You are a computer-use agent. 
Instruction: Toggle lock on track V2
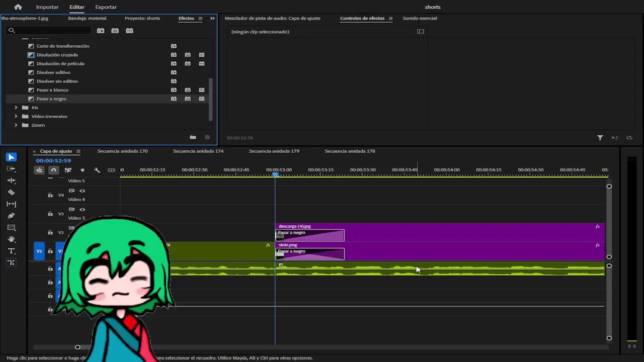point(50,232)
